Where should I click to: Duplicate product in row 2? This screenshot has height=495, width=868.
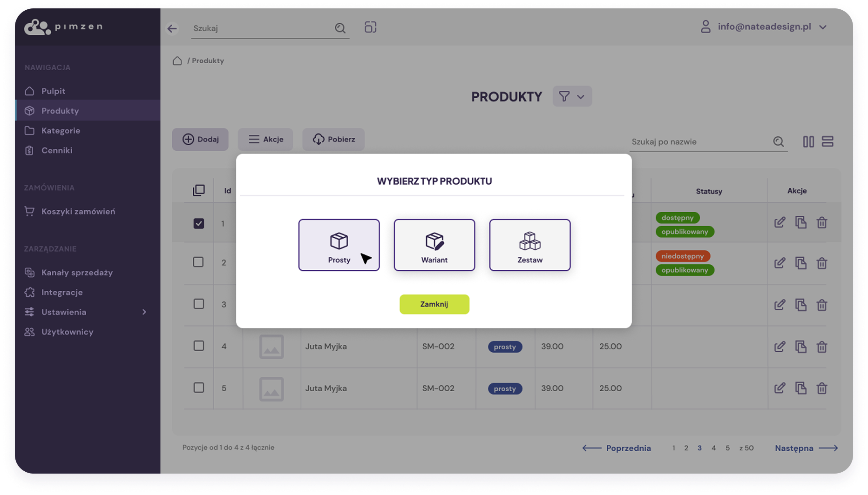click(801, 263)
